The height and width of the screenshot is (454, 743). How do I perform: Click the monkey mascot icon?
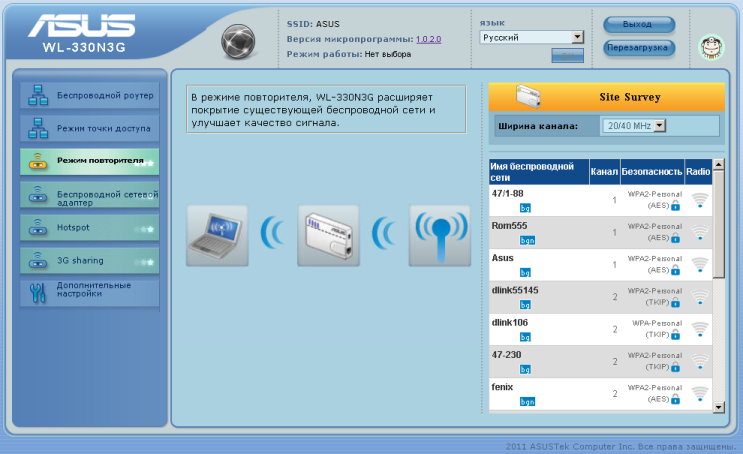pos(712,47)
